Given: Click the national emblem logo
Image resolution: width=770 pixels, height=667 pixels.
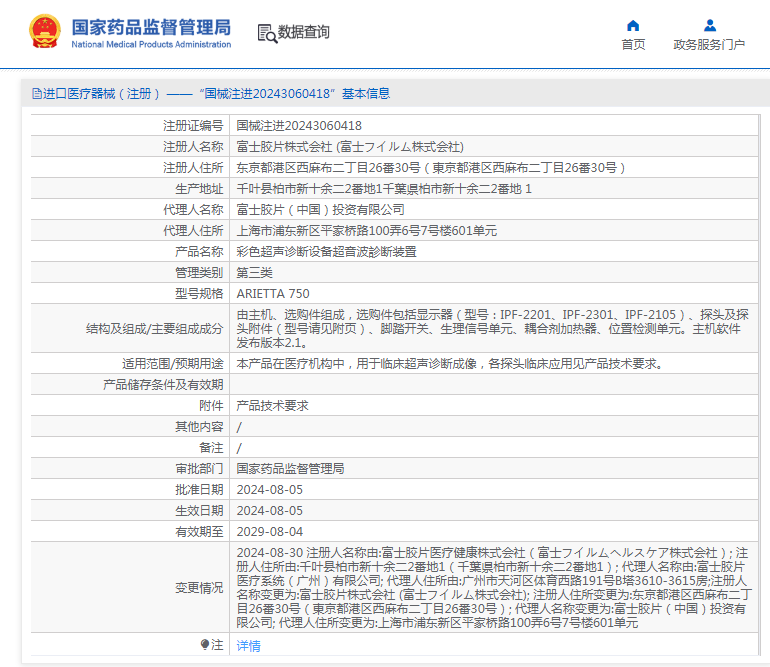Looking at the screenshot, I should click(x=44, y=32).
